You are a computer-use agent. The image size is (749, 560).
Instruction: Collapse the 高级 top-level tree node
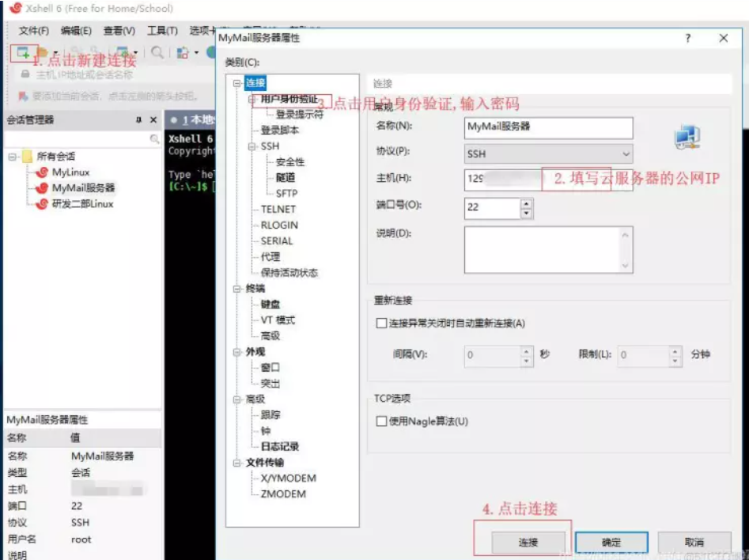[237, 399]
